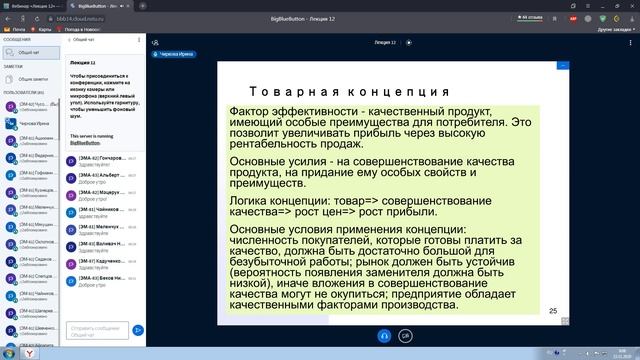Select user Слепцов in the user list

coord(31,278)
